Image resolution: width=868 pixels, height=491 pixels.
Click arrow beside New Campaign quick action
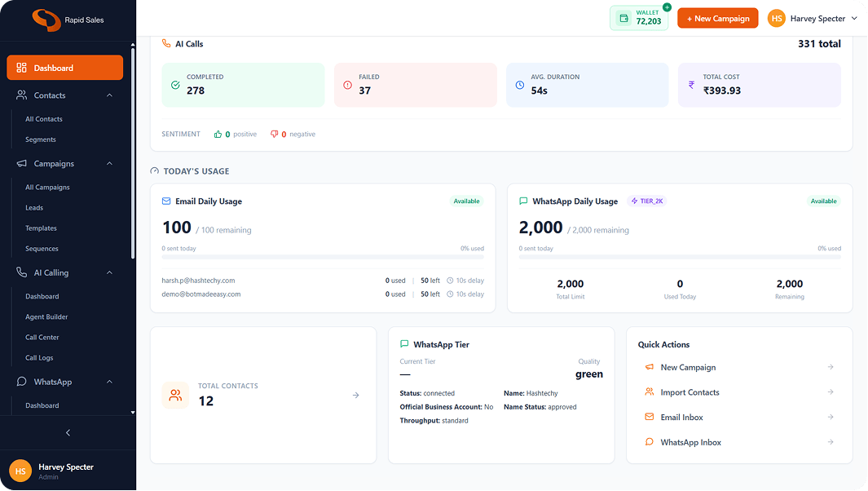831,367
